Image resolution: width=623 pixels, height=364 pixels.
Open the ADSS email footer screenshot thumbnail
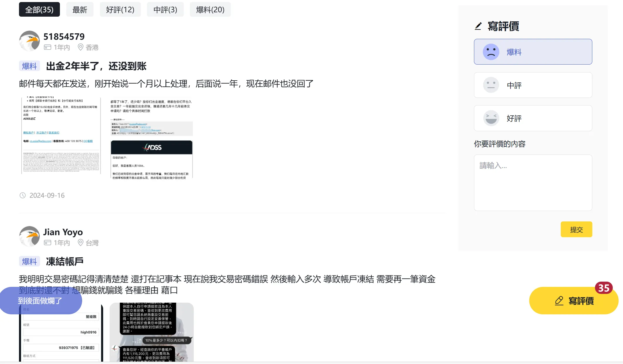[61, 136]
